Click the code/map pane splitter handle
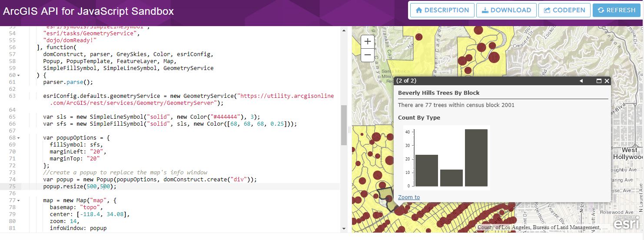The width and height of the screenshot is (644, 240). pyautogui.click(x=349, y=130)
